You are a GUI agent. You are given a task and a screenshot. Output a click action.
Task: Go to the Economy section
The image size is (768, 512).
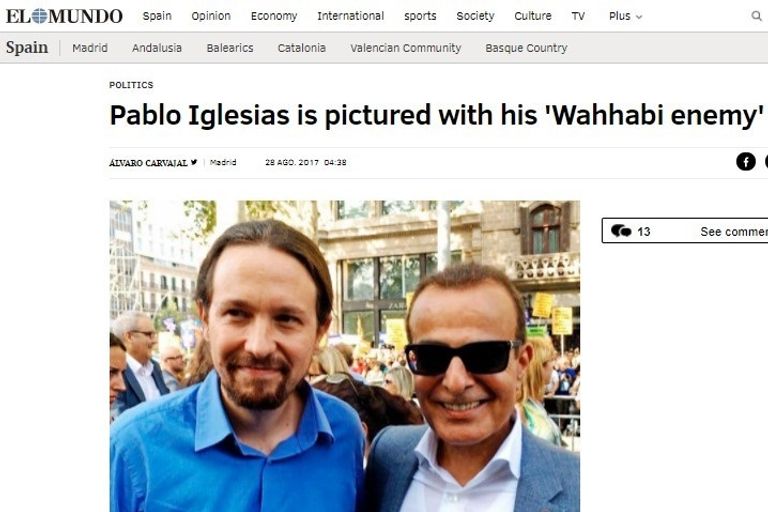pos(274,16)
